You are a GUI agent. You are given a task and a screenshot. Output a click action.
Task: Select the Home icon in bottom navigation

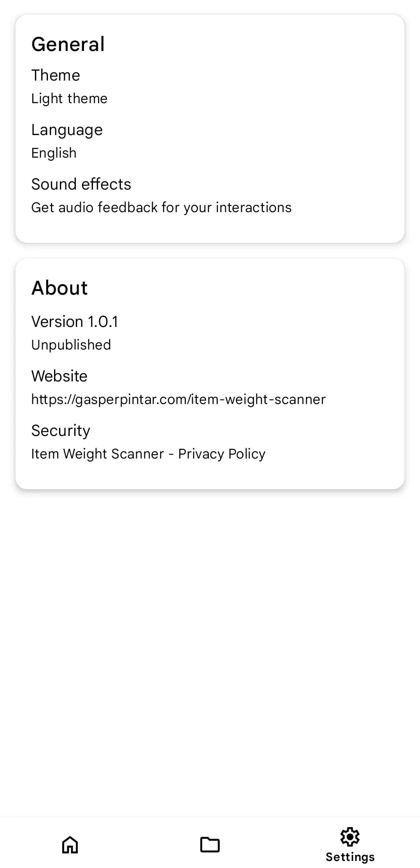[70, 845]
